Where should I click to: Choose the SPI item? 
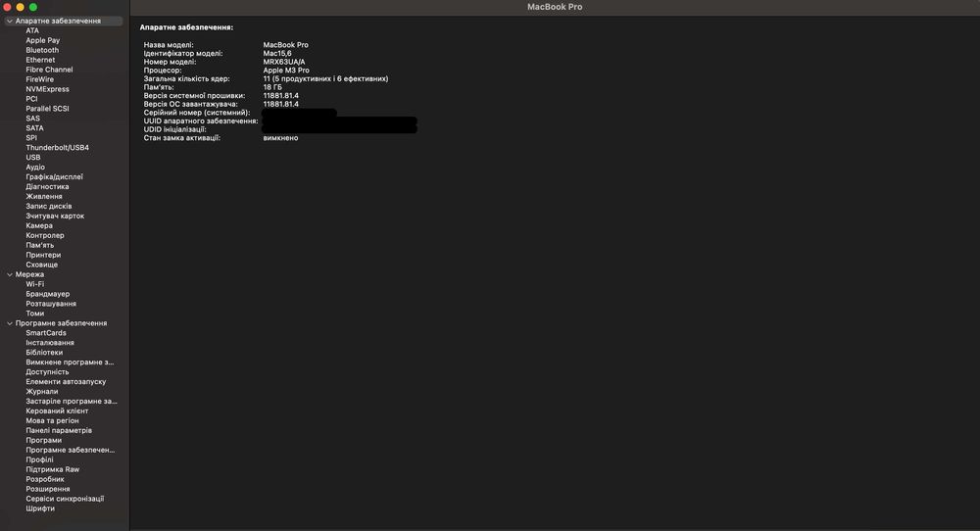[x=31, y=138]
